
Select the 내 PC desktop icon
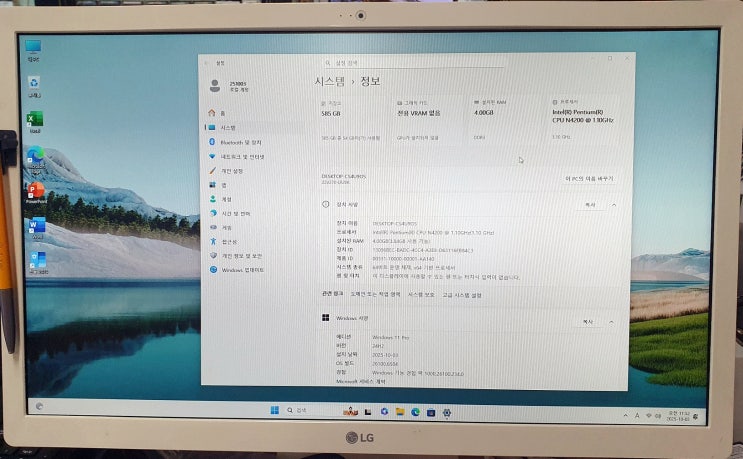(33, 51)
